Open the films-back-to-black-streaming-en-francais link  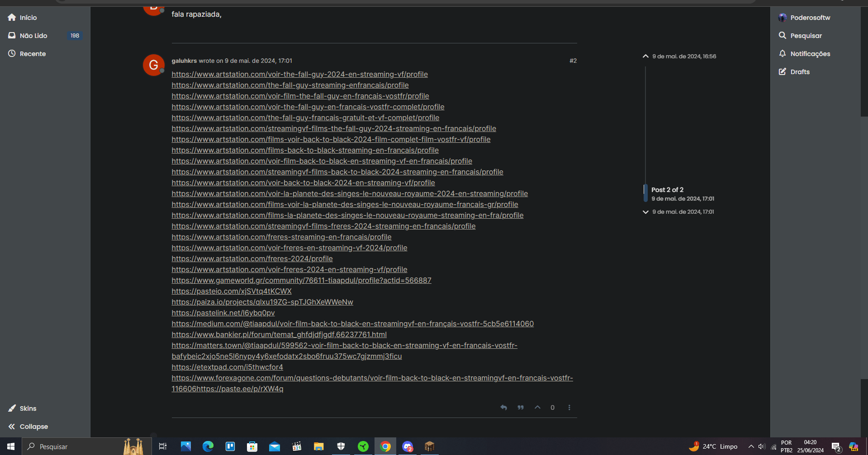[305, 150]
